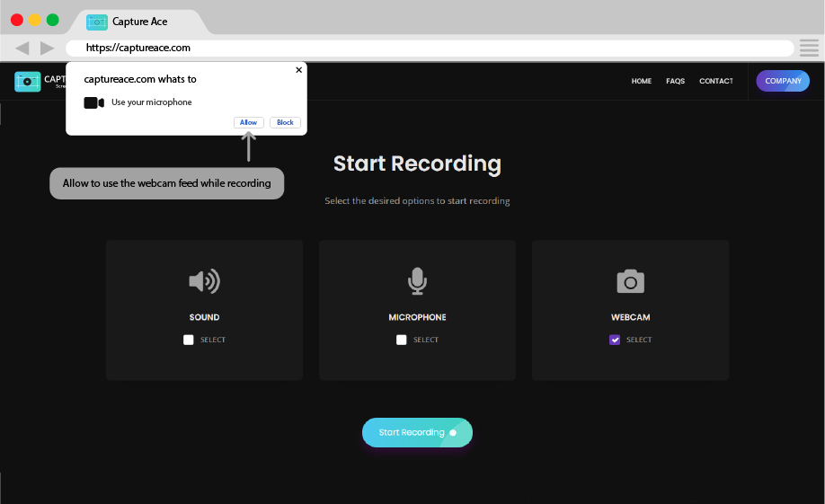
Task: Click the Company button
Action: point(783,81)
